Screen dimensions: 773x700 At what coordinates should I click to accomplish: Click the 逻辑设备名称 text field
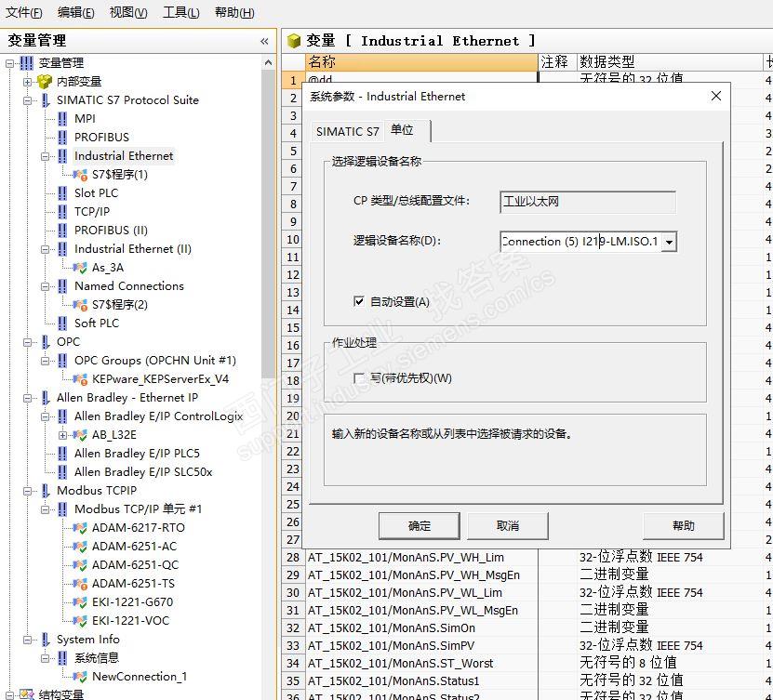click(x=581, y=242)
